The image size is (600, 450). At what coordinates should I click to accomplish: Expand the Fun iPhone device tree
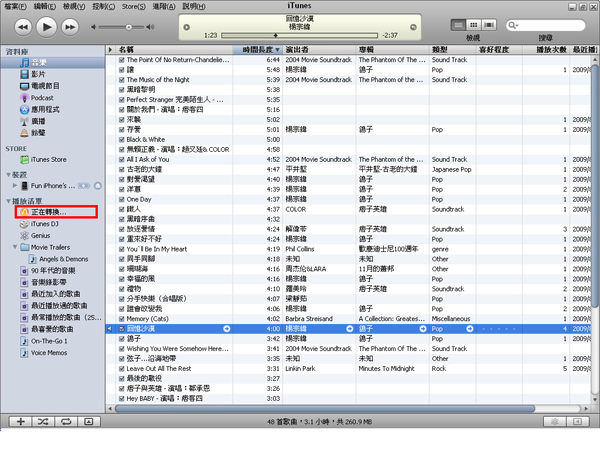15,186
